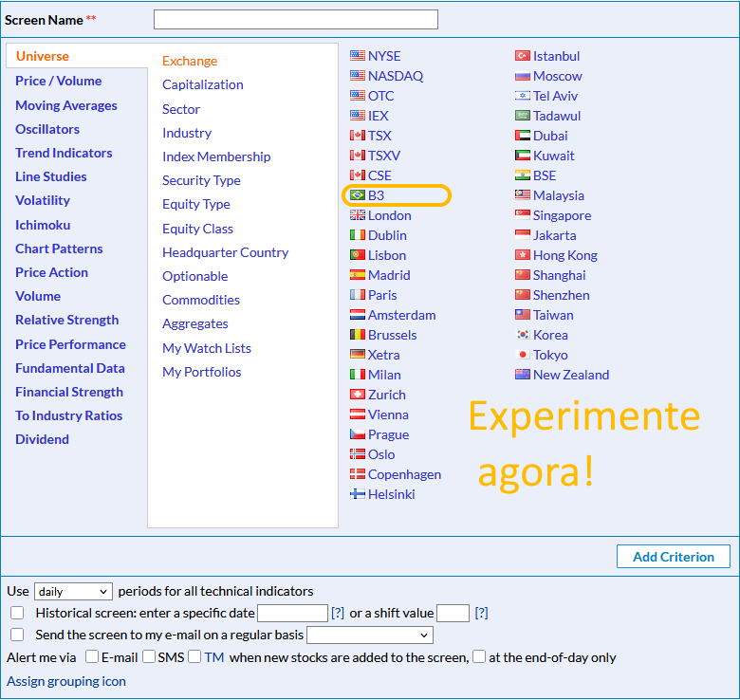Image resolution: width=740 pixels, height=700 pixels.
Task: Click the help link after shift value
Action: click(481, 613)
